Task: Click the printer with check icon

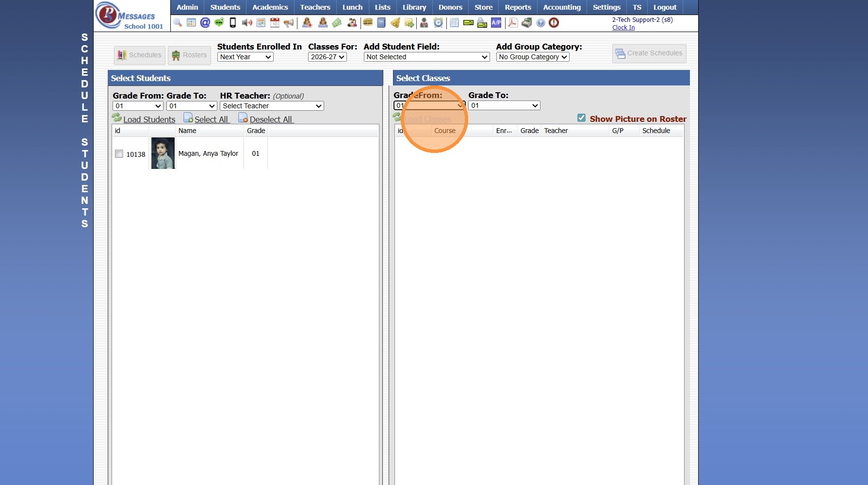Action: (x=482, y=23)
